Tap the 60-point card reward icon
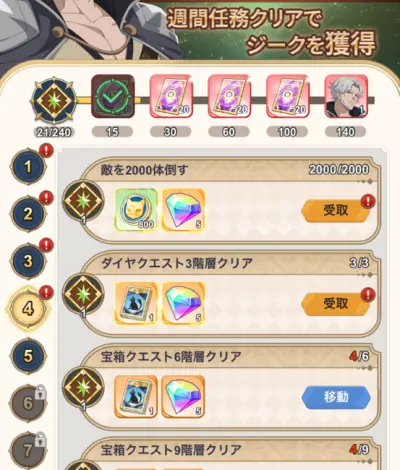 click(229, 96)
